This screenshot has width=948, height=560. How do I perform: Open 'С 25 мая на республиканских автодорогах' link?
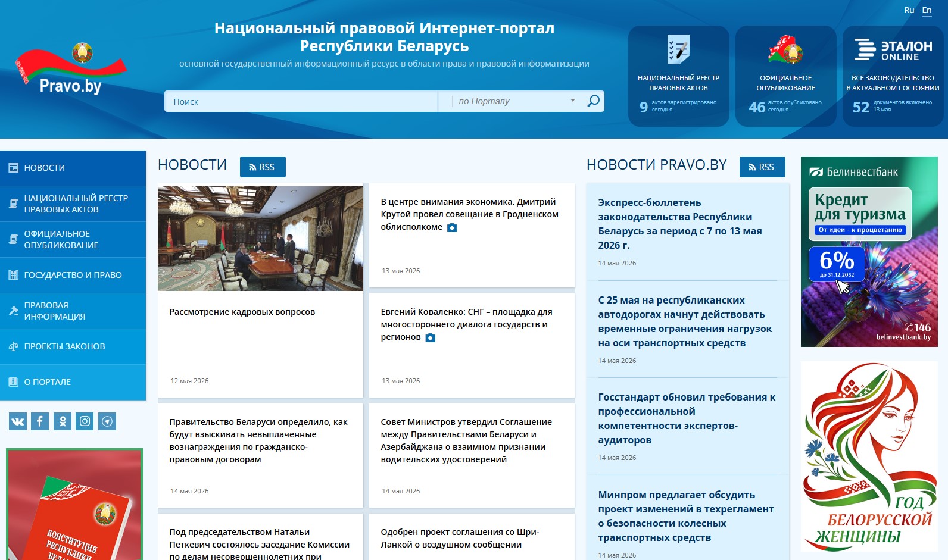pos(685,321)
